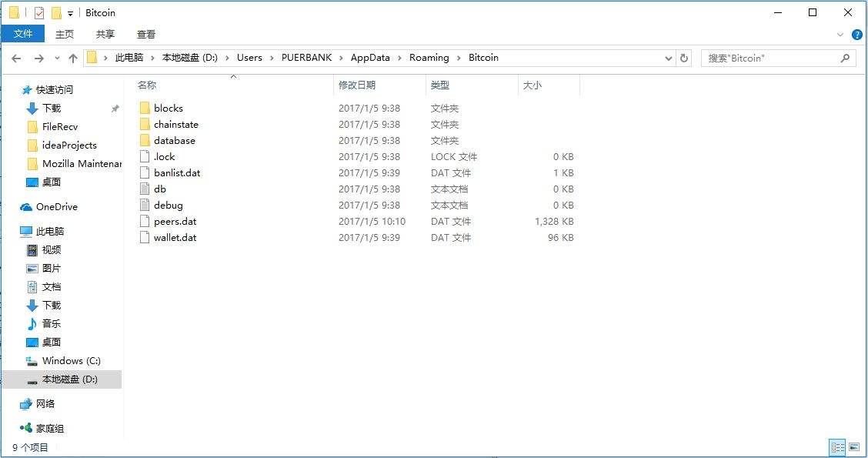Click Roaming in the address breadcrumb
The image size is (868, 458).
coord(429,58)
